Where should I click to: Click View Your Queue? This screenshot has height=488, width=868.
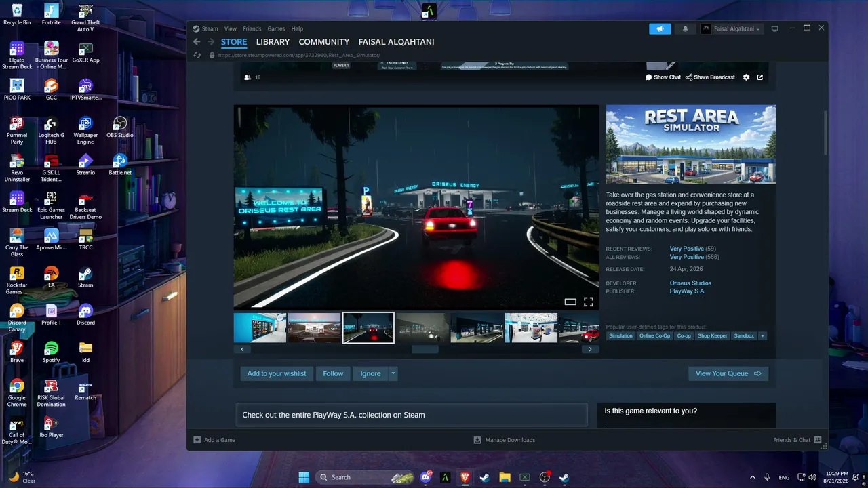[x=728, y=373]
